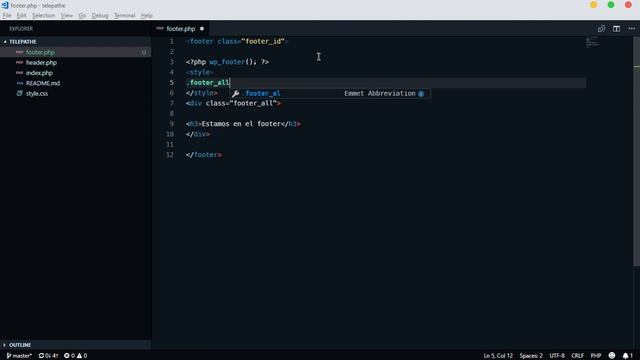This screenshot has height=360, width=640.
Task: Synchronize changes in the status bar
Action: point(48,356)
